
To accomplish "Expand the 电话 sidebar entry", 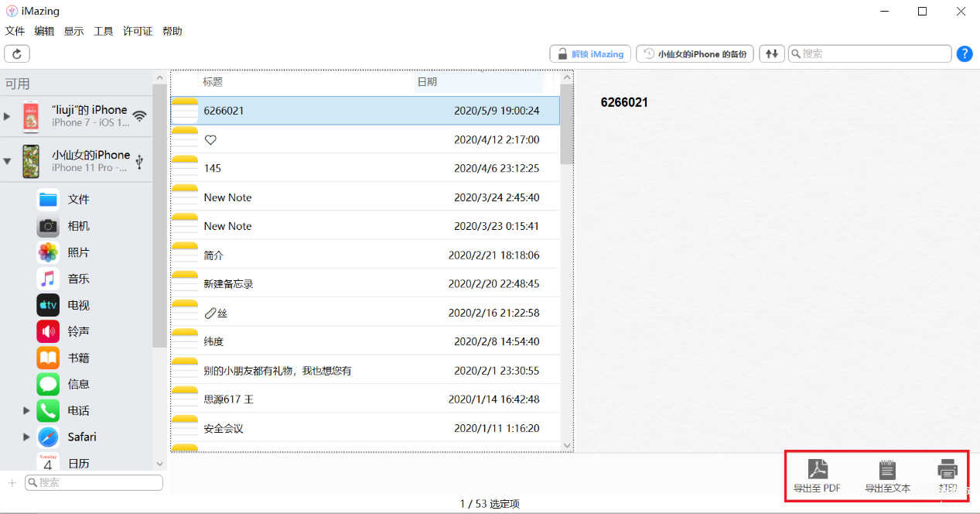I will click(26, 410).
